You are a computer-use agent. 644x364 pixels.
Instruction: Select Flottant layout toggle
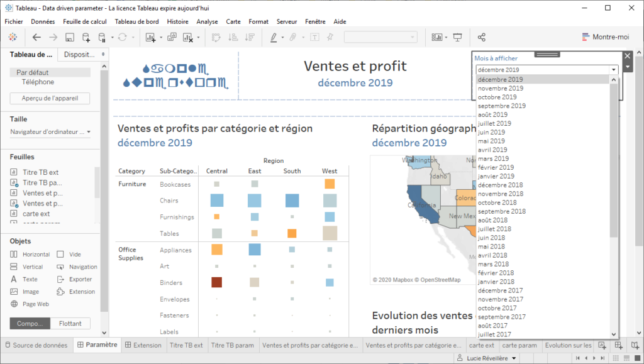point(70,323)
